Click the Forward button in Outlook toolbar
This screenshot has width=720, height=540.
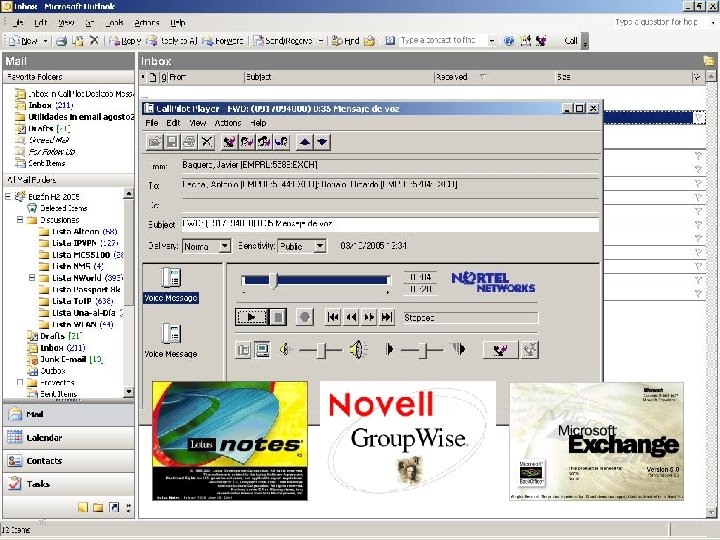click(223, 41)
